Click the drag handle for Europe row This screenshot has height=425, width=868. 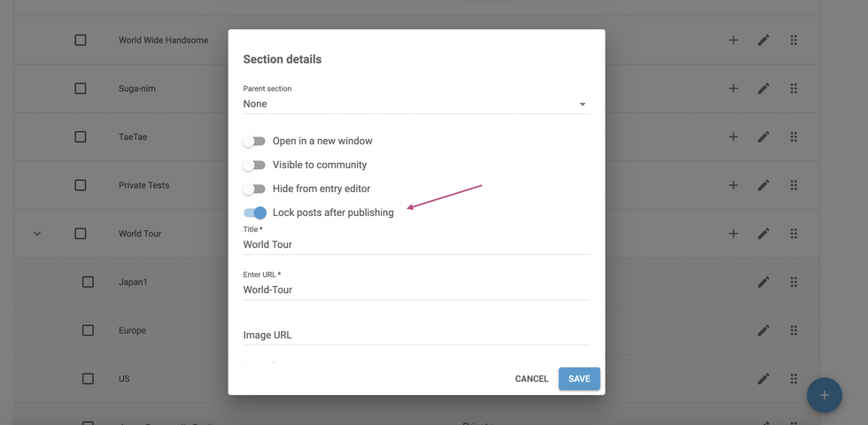tap(794, 330)
